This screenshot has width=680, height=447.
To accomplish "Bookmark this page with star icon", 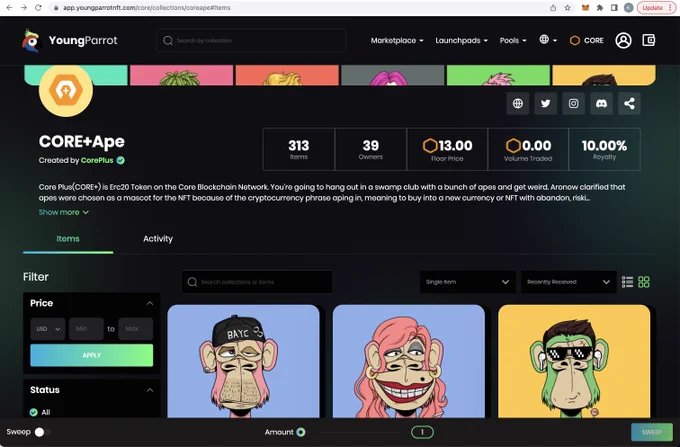I will coord(567,8).
